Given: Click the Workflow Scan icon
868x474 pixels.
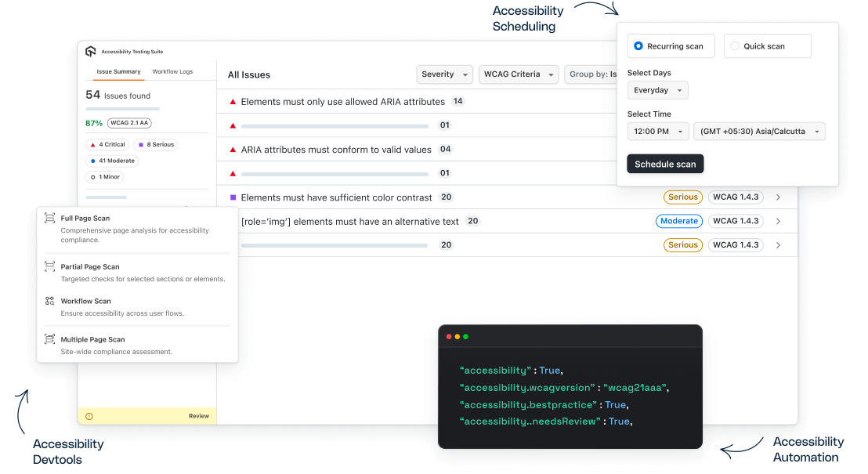Looking at the screenshot, I should click(x=49, y=302).
